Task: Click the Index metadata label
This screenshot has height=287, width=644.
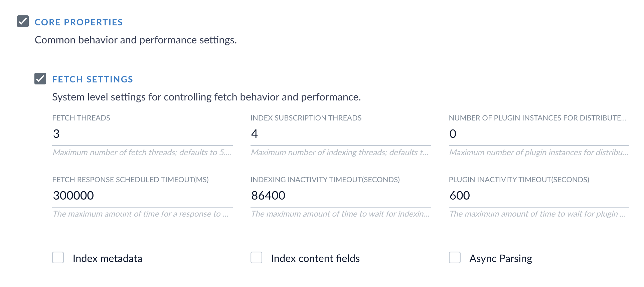Action: click(x=107, y=259)
